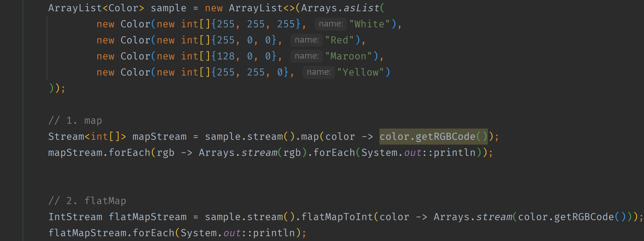Click the IntStream type name
644x241 pixels.
tap(75, 217)
